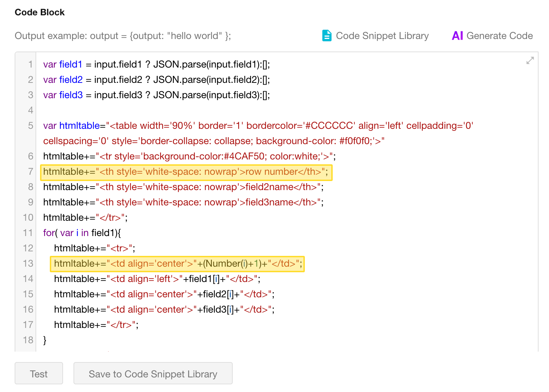The image size is (549, 392).
Task: Click the field3[i] table cell code line
Action: [x=164, y=309]
